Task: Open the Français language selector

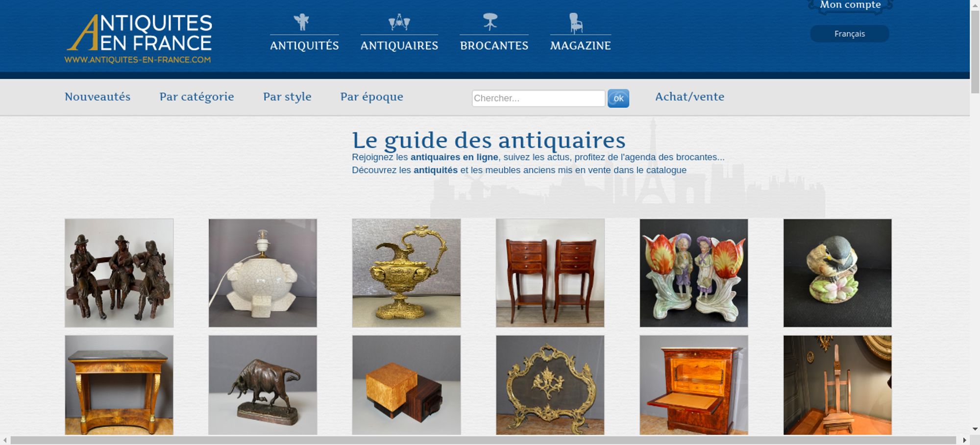Action: 849,34
